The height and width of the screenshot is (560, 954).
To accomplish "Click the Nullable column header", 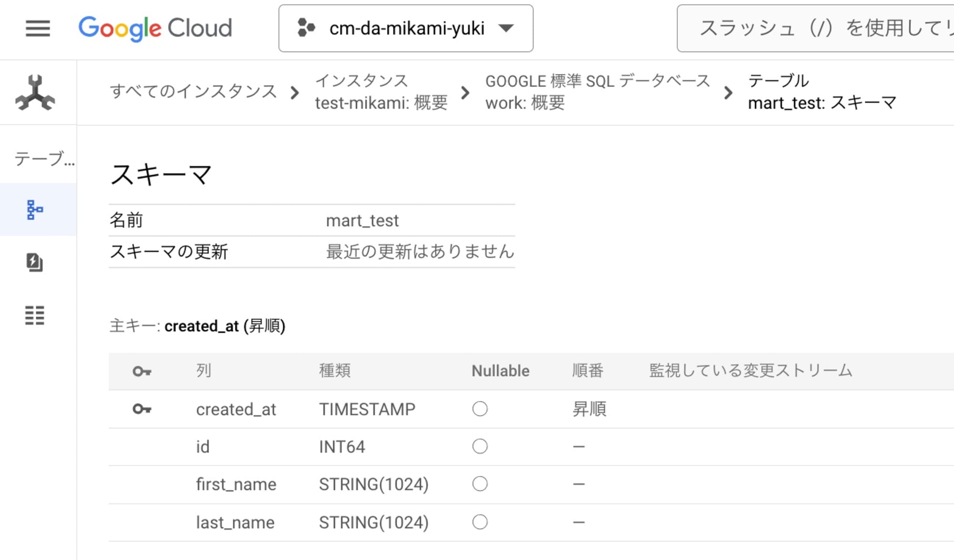I will click(x=500, y=371).
